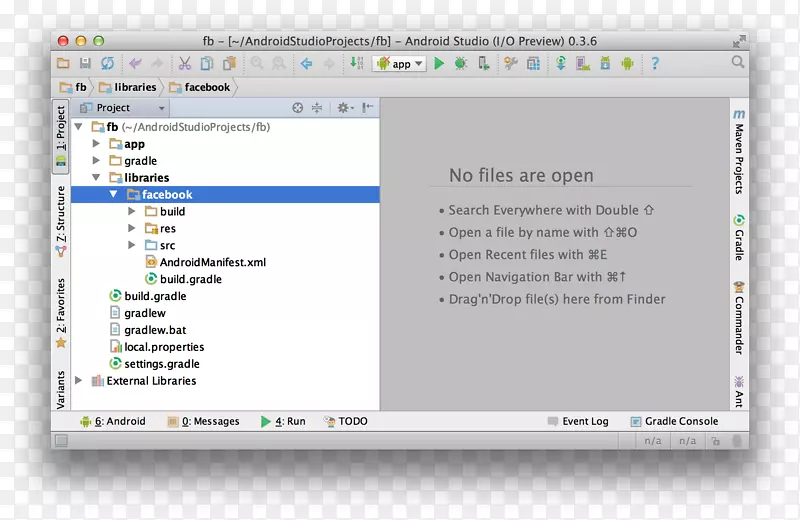This screenshot has width=800, height=520.
Task: Click the Search magnifier icon
Action: click(738, 62)
